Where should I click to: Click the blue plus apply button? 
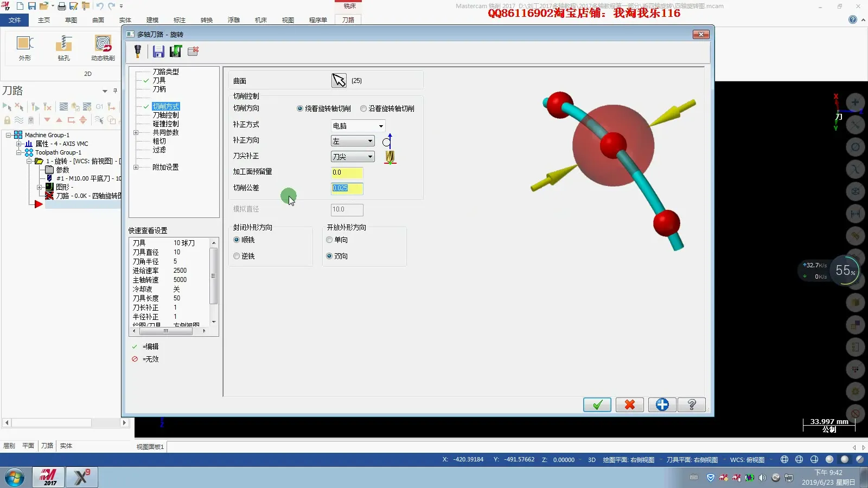pyautogui.click(x=662, y=404)
